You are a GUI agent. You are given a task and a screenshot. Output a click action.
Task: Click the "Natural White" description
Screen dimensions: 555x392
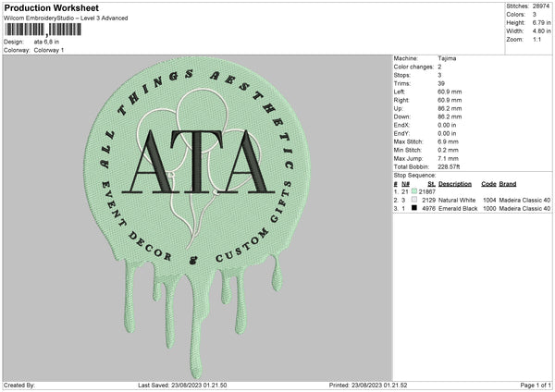(457, 201)
